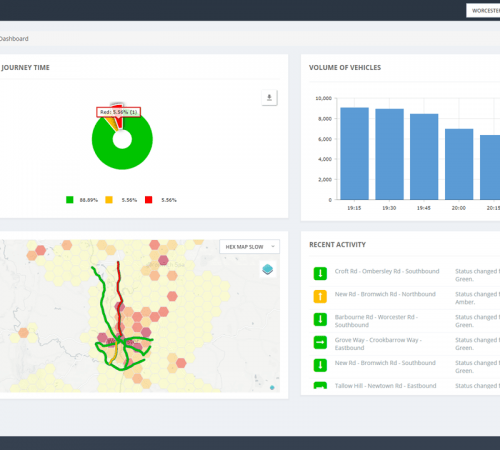Open Grove Way - Crookbarrow Way - Eastbound
The width and height of the screenshot is (500, 450).
(378, 344)
